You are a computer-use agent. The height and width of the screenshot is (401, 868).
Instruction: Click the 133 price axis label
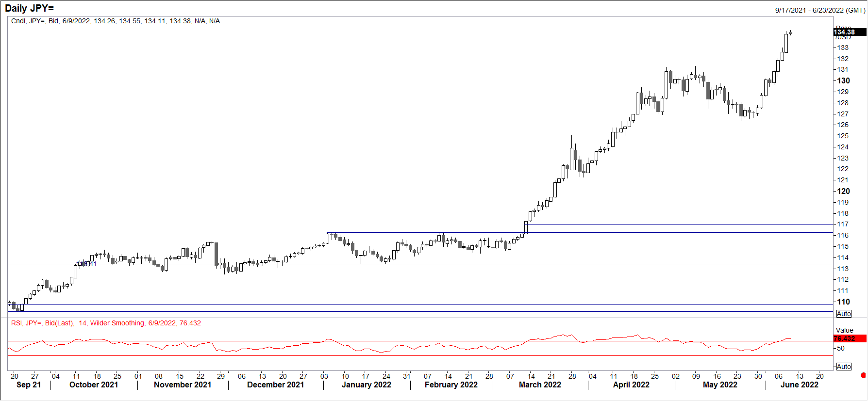[843, 48]
